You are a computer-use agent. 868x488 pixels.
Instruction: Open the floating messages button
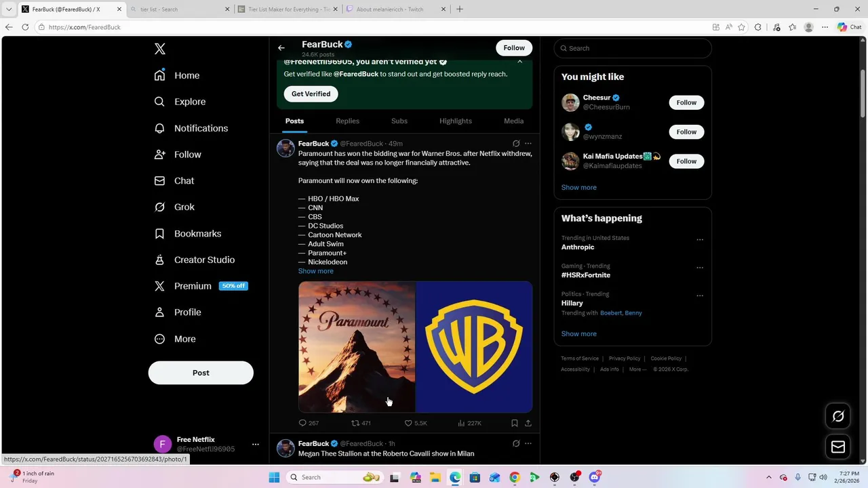[x=838, y=447]
